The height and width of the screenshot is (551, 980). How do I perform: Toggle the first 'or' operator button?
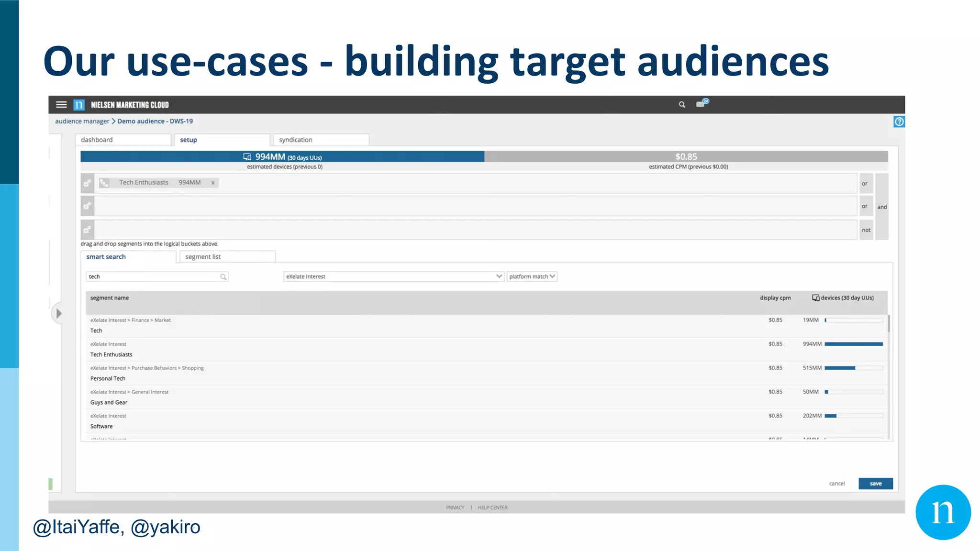pos(865,184)
